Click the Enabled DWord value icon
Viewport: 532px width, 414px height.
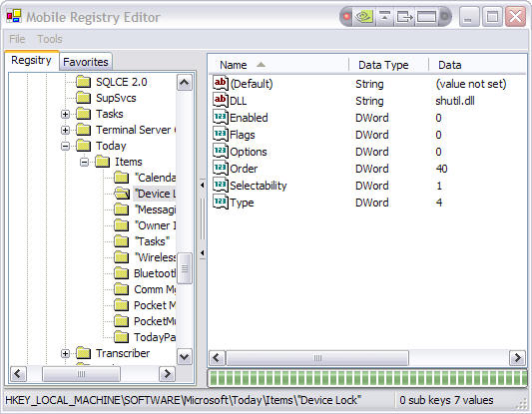point(221,117)
